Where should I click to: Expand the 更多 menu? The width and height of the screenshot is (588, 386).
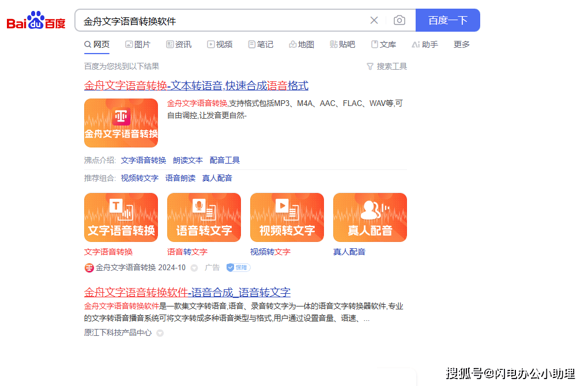point(461,44)
